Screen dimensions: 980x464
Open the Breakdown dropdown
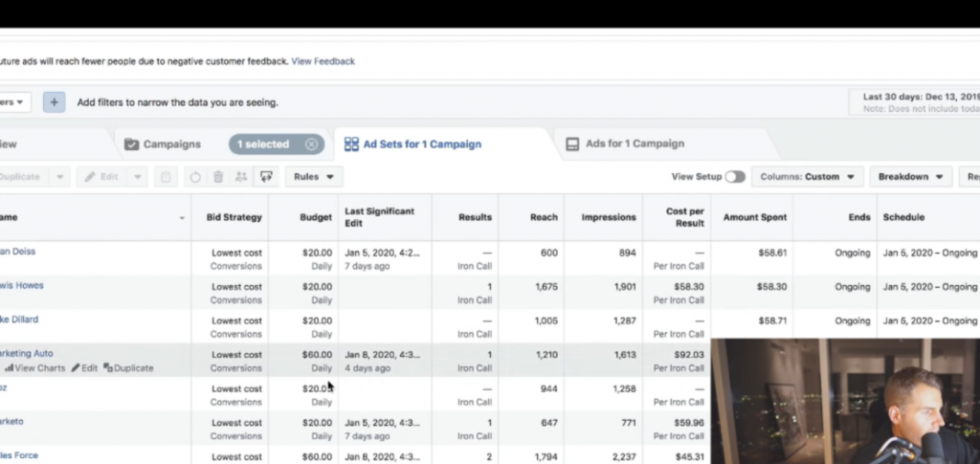(x=911, y=177)
